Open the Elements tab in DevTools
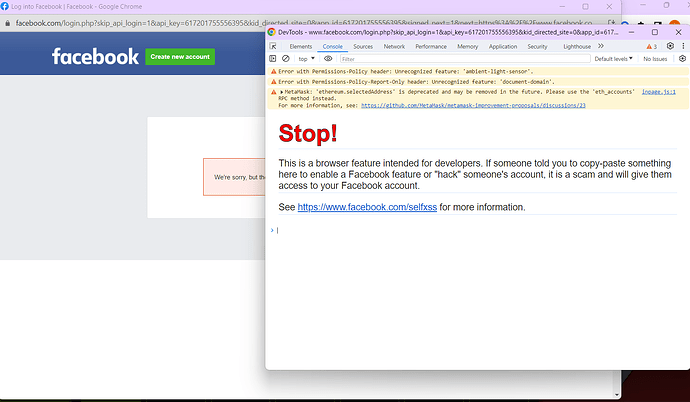 301,46
